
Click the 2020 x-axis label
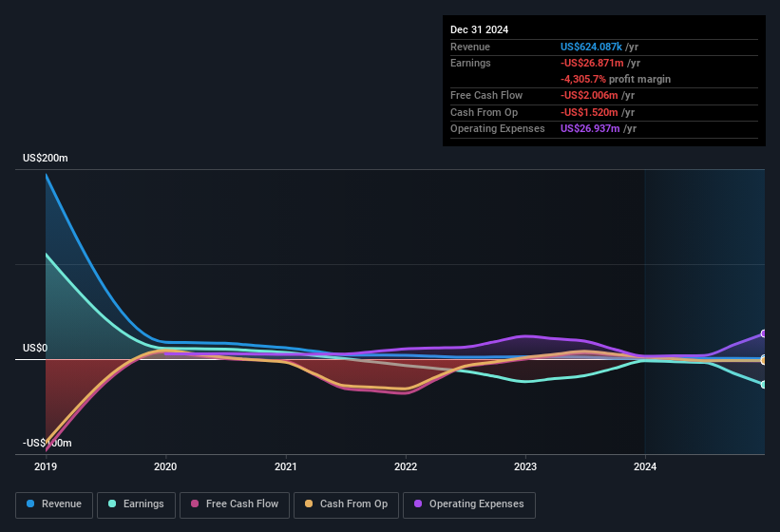[x=165, y=466]
